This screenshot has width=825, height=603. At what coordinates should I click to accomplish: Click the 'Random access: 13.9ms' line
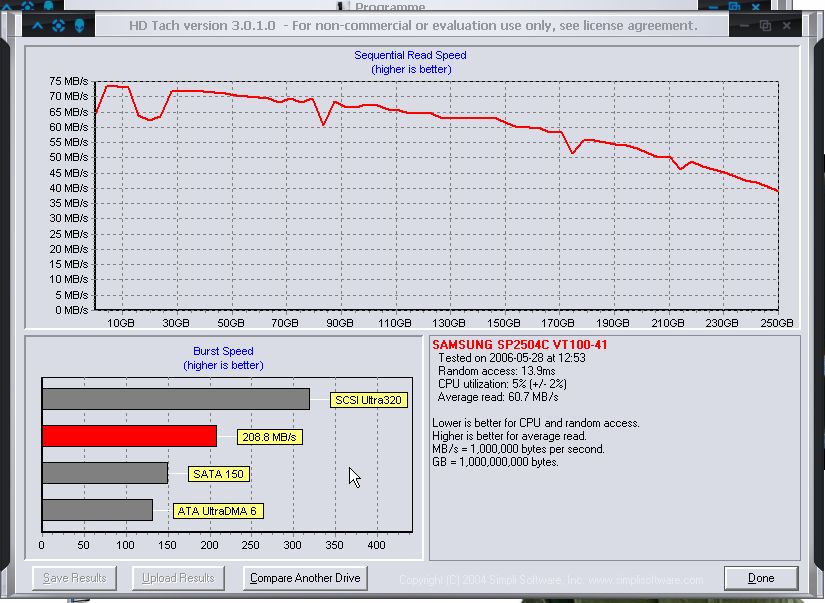497,371
